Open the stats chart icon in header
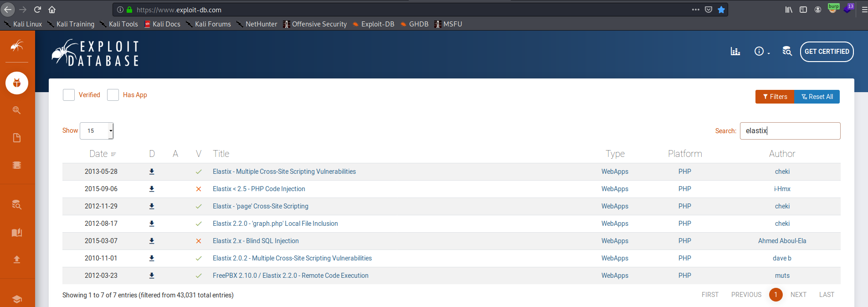This screenshot has height=307, width=868. coord(735,52)
